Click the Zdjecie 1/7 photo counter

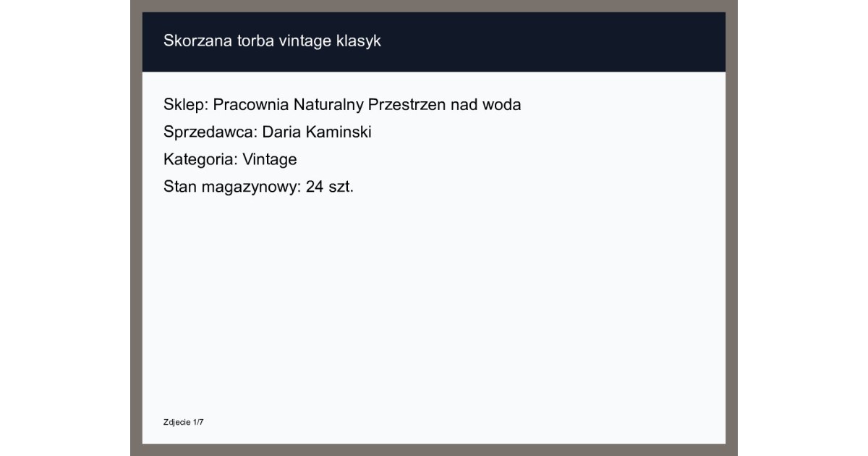[x=184, y=421]
